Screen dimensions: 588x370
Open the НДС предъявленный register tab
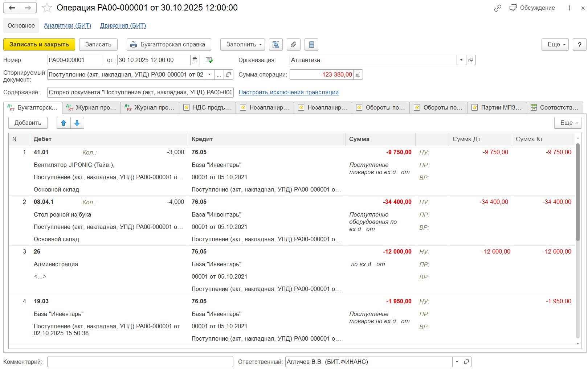coord(207,108)
